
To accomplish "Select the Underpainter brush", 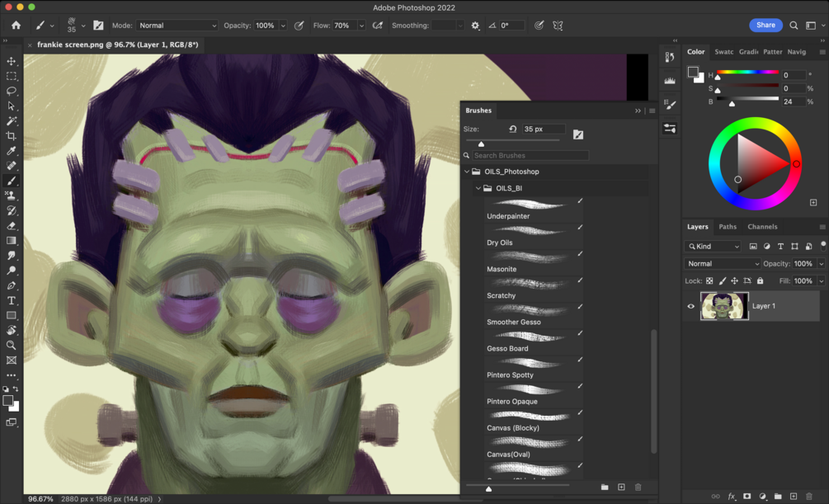I will point(534,210).
